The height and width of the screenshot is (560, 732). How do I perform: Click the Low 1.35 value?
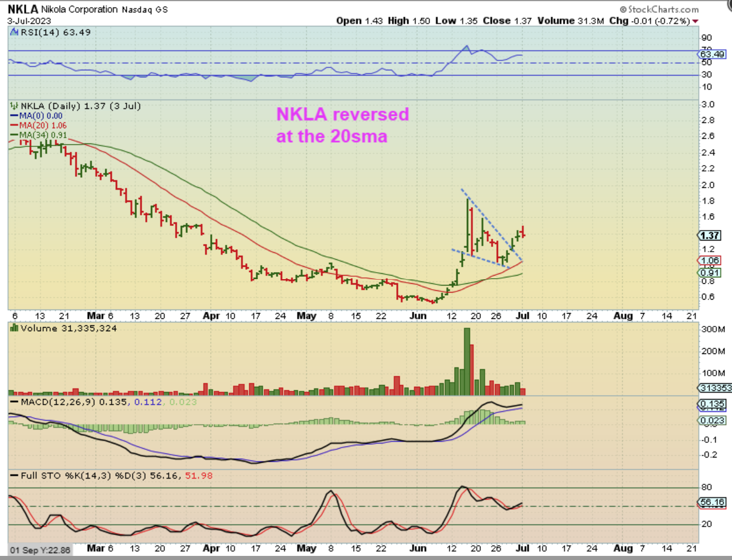tap(456, 20)
